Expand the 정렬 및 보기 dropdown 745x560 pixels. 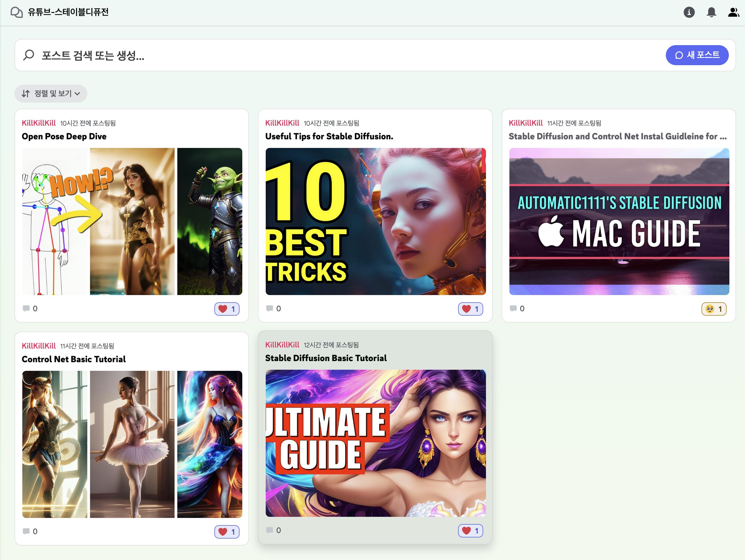(x=51, y=94)
